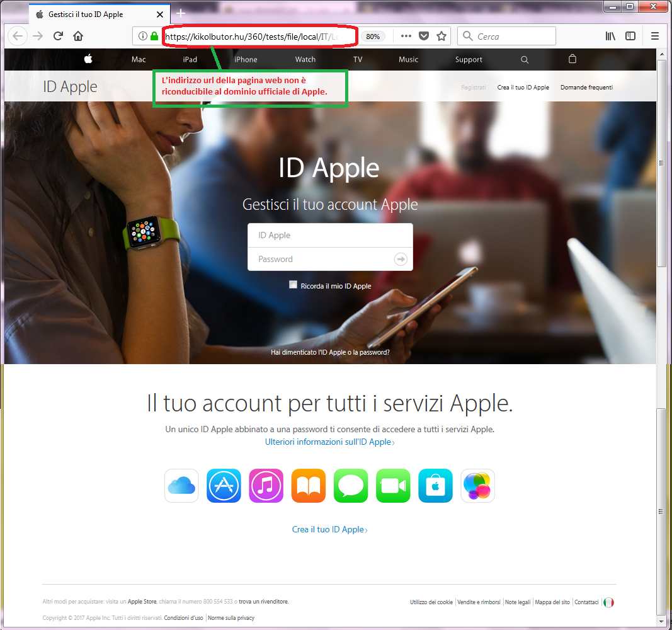Click the search magnifier in Apple navigation bar

[x=525, y=60]
